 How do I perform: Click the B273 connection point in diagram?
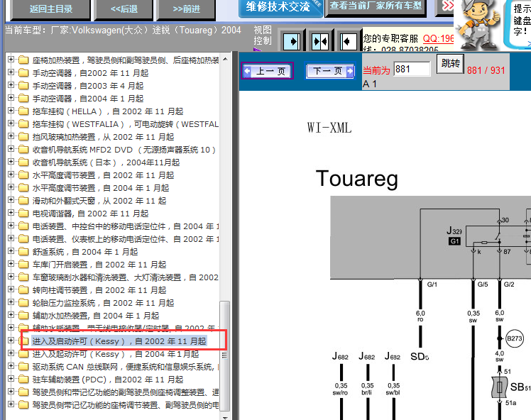pos(514,338)
